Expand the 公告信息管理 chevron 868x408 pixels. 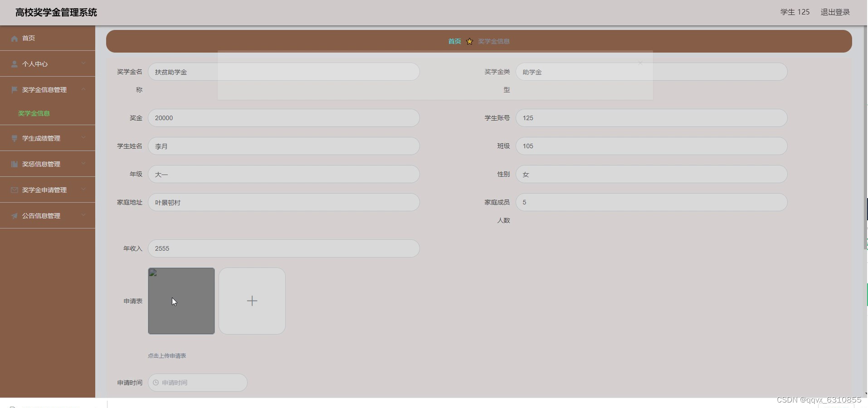pyautogui.click(x=83, y=215)
